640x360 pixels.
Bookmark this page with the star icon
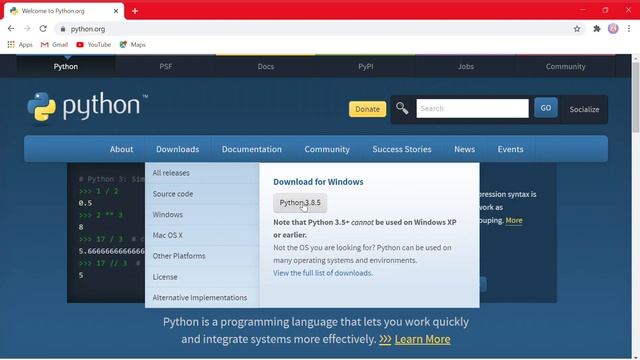click(x=577, y=29)
